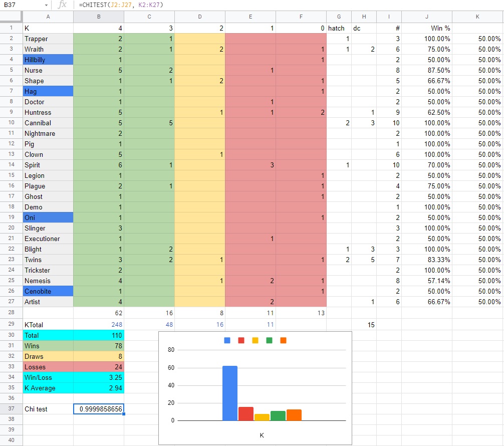Select the 'Hag' highlighted cell
This screenshot has height=446, width=504.
(48, 91)
